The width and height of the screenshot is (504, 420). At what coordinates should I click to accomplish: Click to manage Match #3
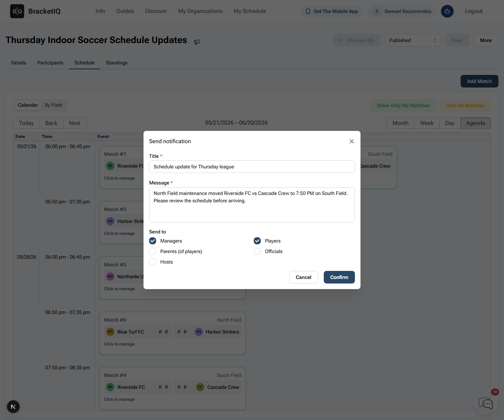[x=119, y=233]
